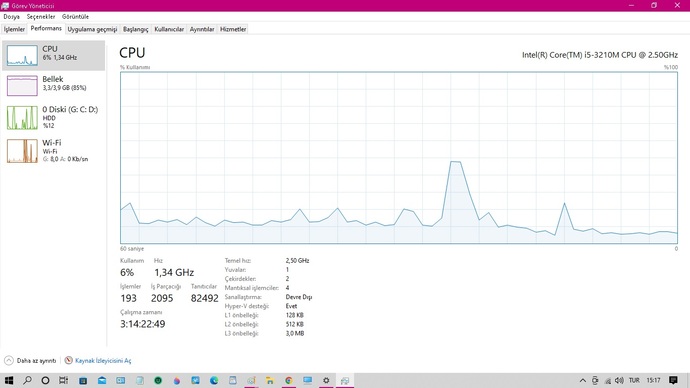Image resolution: width=690 pixels, height=388 pixels.
Task: Open the Seçenekler menu
Action: tap(41, 17)
